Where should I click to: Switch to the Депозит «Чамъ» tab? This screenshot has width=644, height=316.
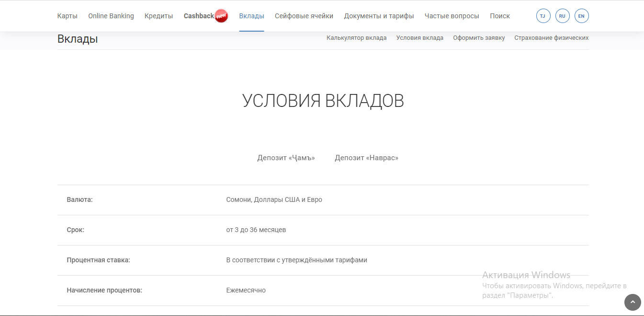tap(286, 158)
